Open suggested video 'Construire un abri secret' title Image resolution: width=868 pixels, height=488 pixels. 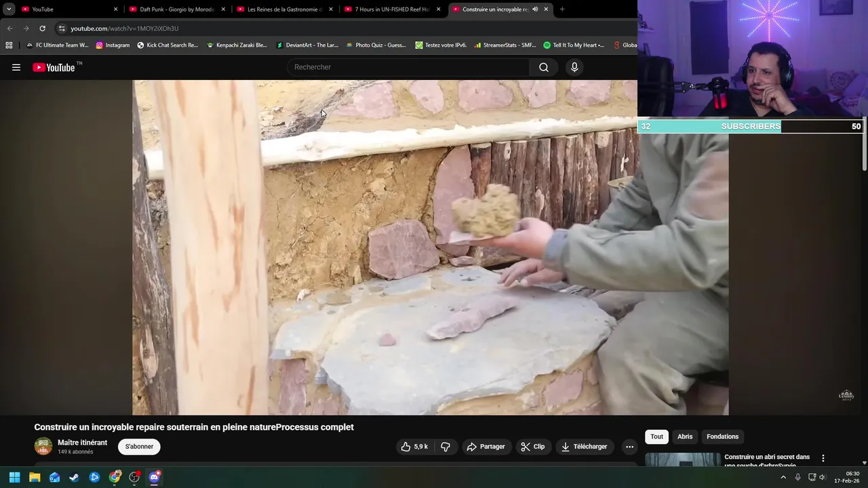(767, 461)
